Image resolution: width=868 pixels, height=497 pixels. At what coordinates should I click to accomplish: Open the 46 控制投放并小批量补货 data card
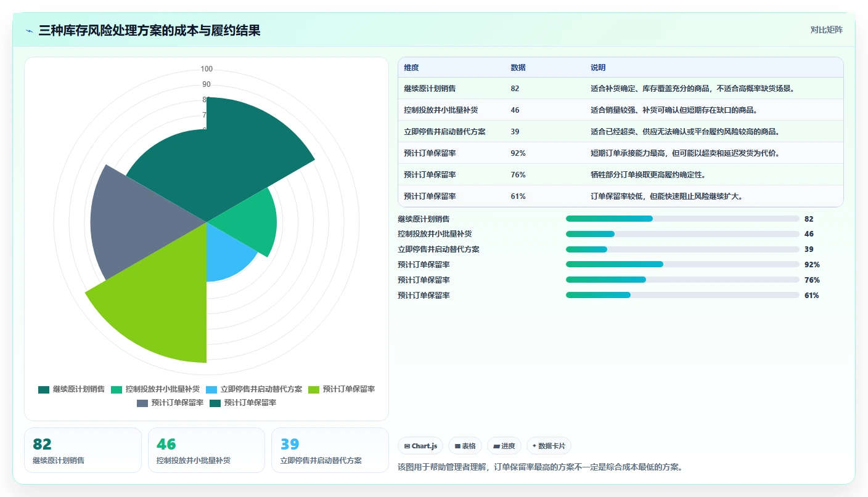(x=207, y=450)
